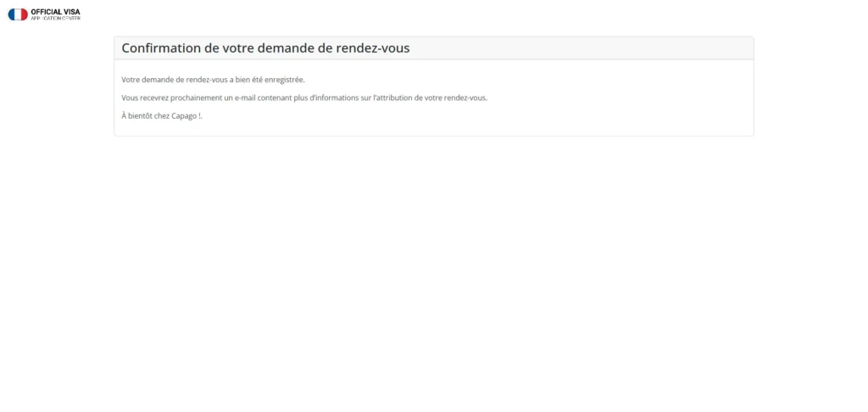868x412 pixels.
Task: Click the "Application Center" subtitle under the logo
Action: click(55, 19)
